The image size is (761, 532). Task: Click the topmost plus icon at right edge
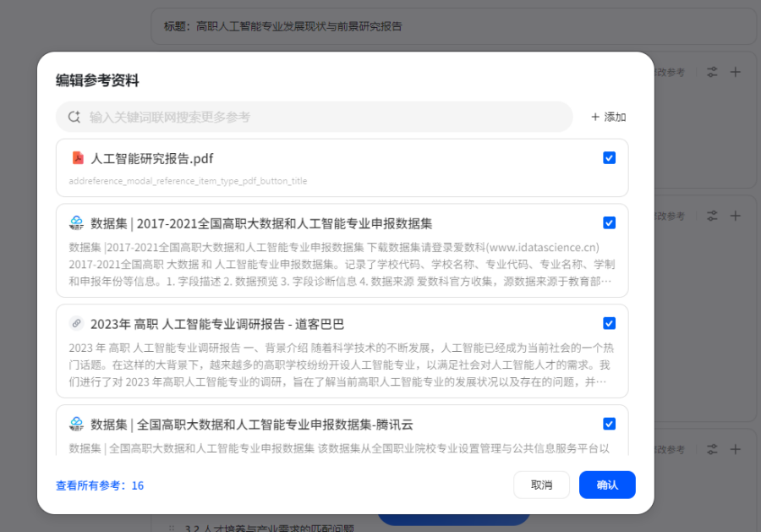(x=736, y=73)
